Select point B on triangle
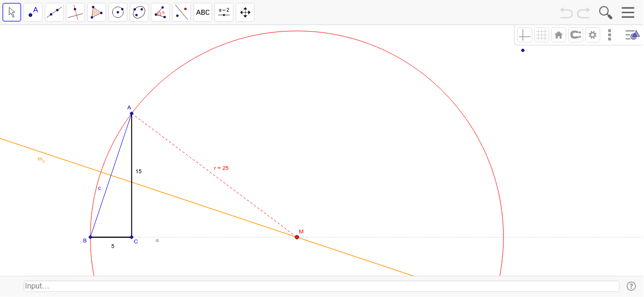The height and width of the screenshot is (297, 644). [90, 237]
